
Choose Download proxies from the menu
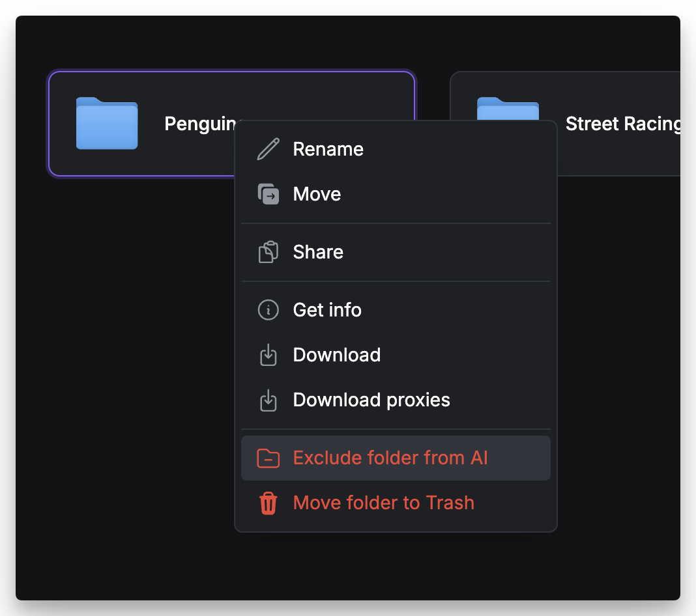(371, 400)
